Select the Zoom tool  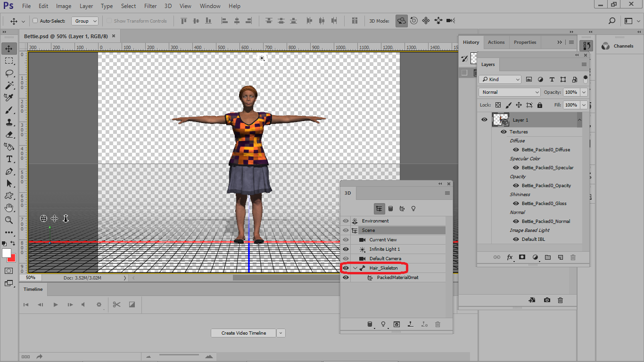[x=9, y=220]
